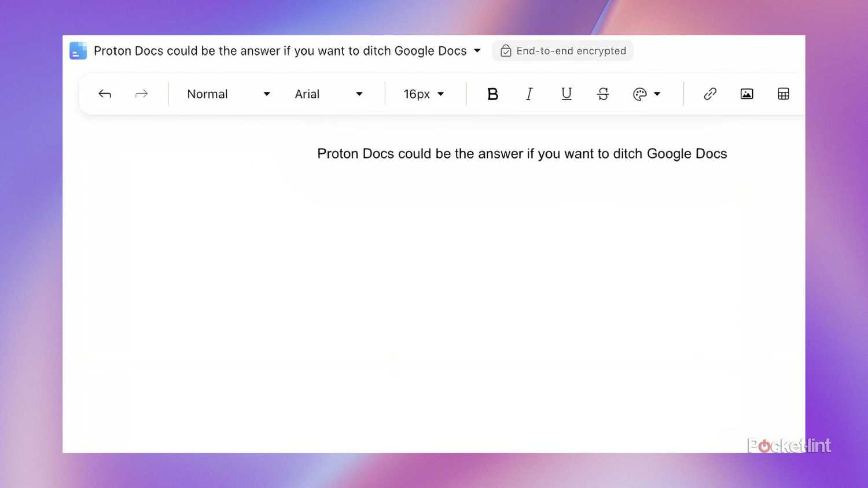This screenshot has width=868, height=488.
Task: Toggle underline formatting
Action: pyautogui.click(x=566, y=94)
